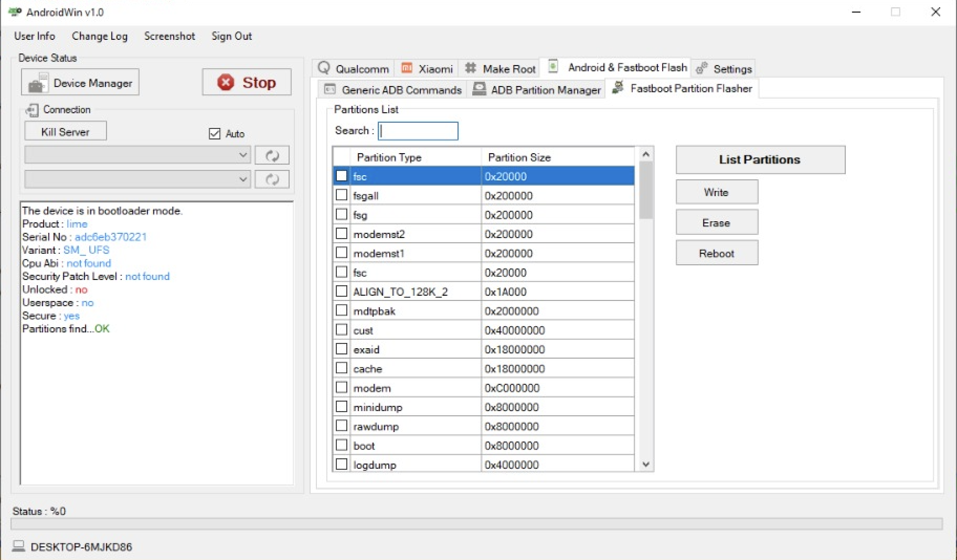Open the first connection dropdown
This screenshot has width=957, height=560.
pos(137,155)
